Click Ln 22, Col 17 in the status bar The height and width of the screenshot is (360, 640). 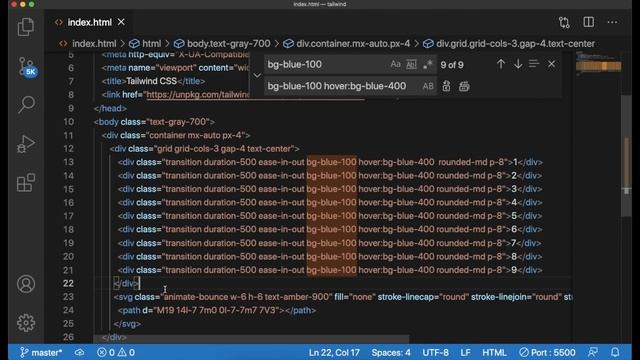point(334,352)
